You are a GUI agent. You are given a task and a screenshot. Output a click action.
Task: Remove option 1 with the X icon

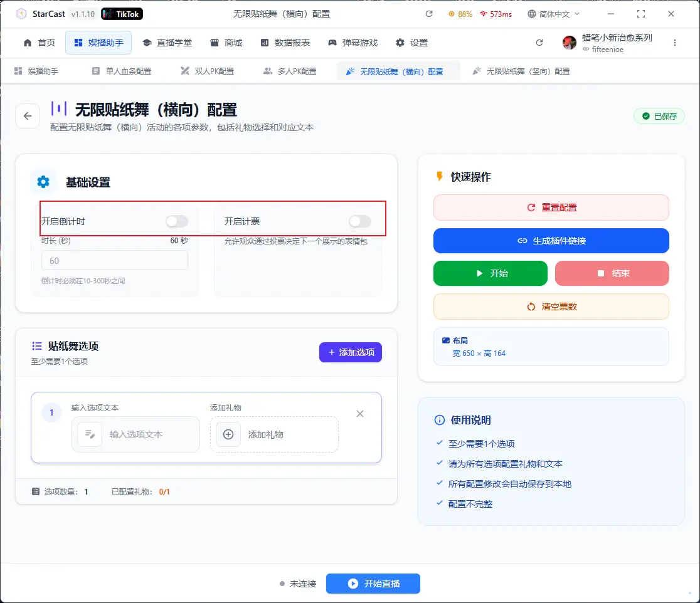click(x=360, y=414)
